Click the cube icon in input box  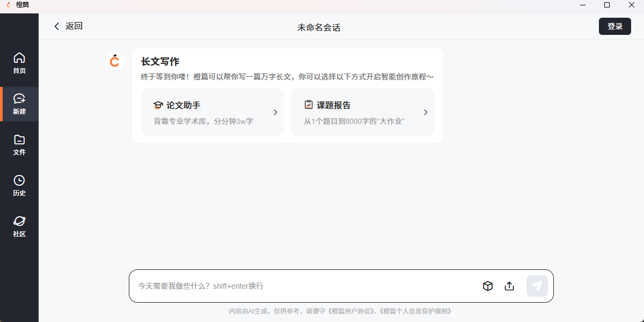[x=487, y=286]
